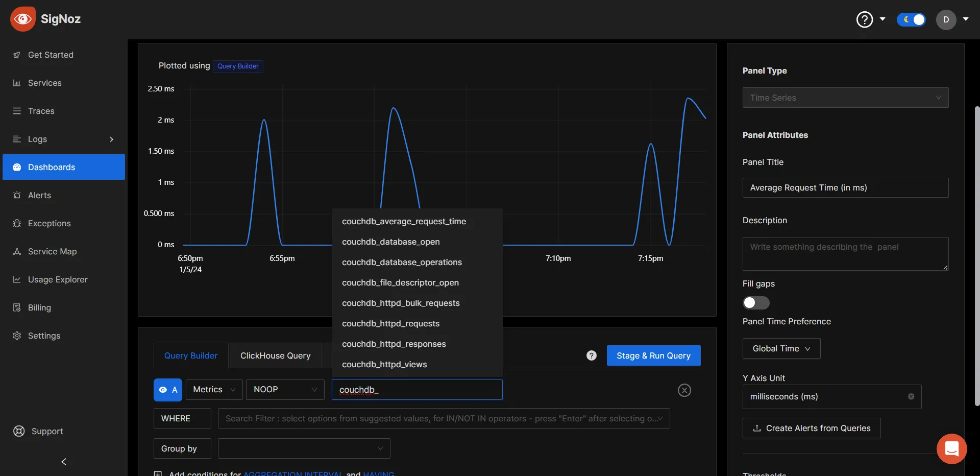
Task: Open the Service Map page
Action: 64,251
